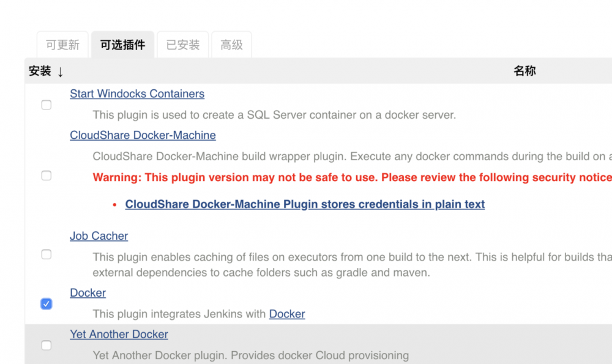Image resolution: width=612 pixels, height=364 pixels.
Task: Click the Docker link in the description text
Action: [286, 314]
